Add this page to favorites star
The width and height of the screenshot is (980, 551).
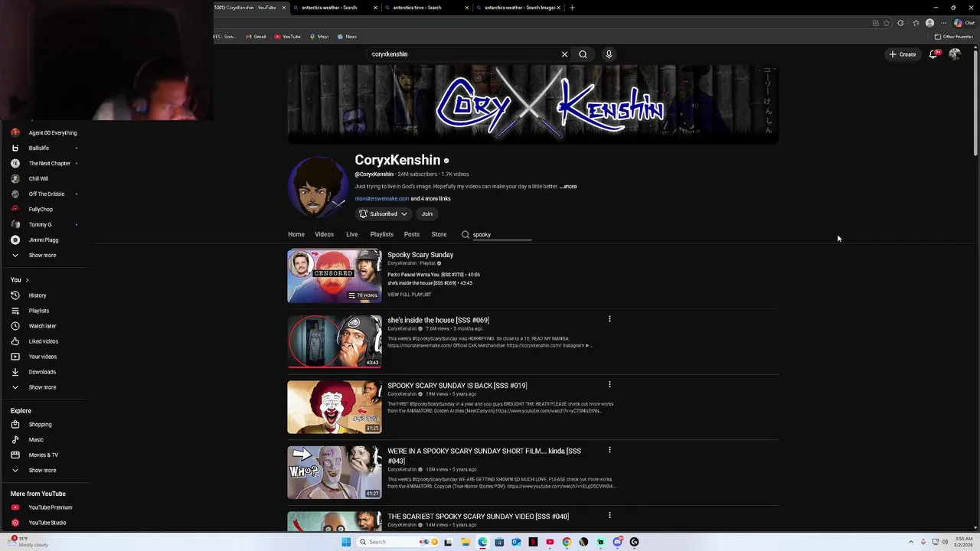pos(887,23)
